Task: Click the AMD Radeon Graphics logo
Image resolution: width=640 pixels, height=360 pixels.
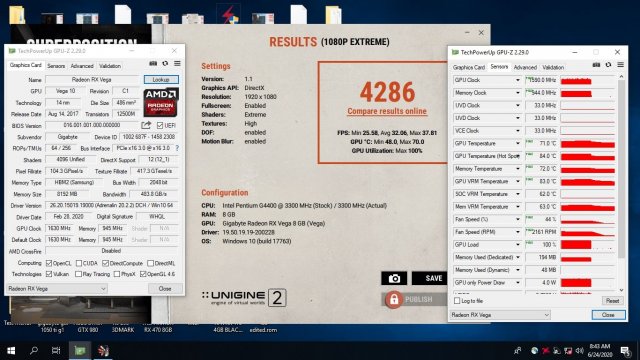Action: 161,102
